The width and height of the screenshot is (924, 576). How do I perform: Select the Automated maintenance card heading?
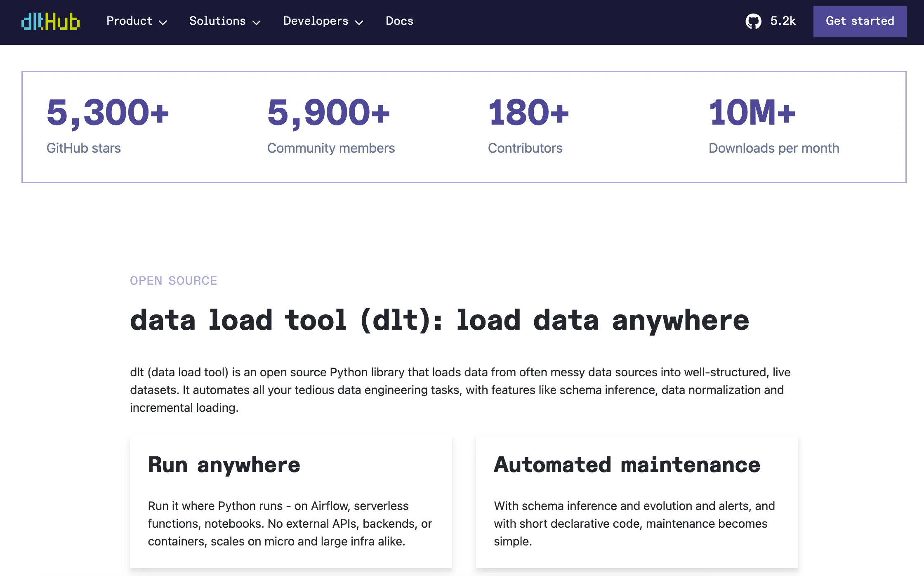[x=627, y=465]
